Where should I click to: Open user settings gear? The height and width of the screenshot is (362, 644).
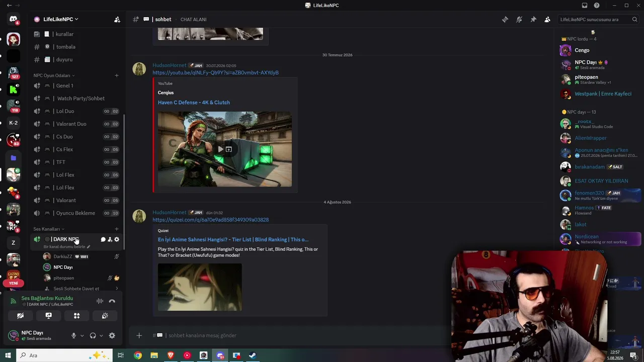pyautogui.click(x=112, y=335)
